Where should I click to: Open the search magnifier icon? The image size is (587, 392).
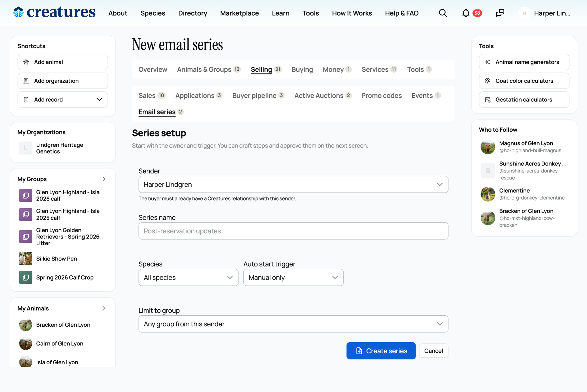(x=443, y=13)
